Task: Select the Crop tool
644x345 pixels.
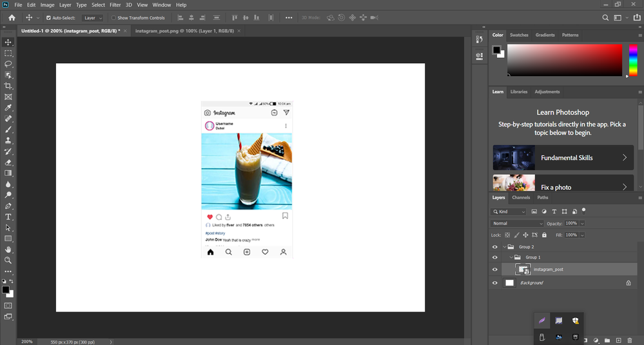Action: click(8, 86)
